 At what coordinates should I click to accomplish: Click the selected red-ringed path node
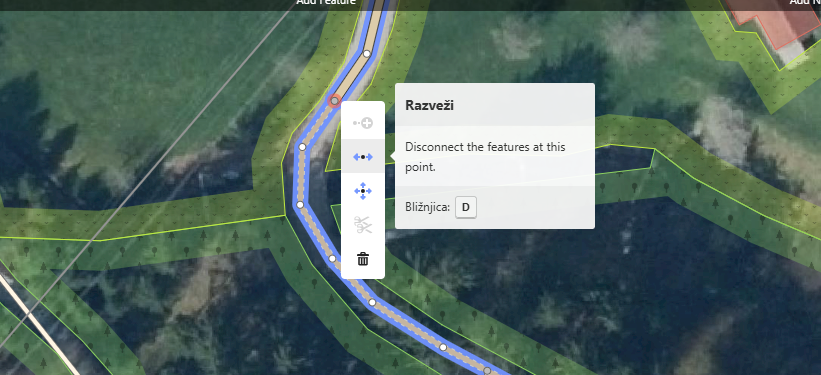[x=335, y=101]
